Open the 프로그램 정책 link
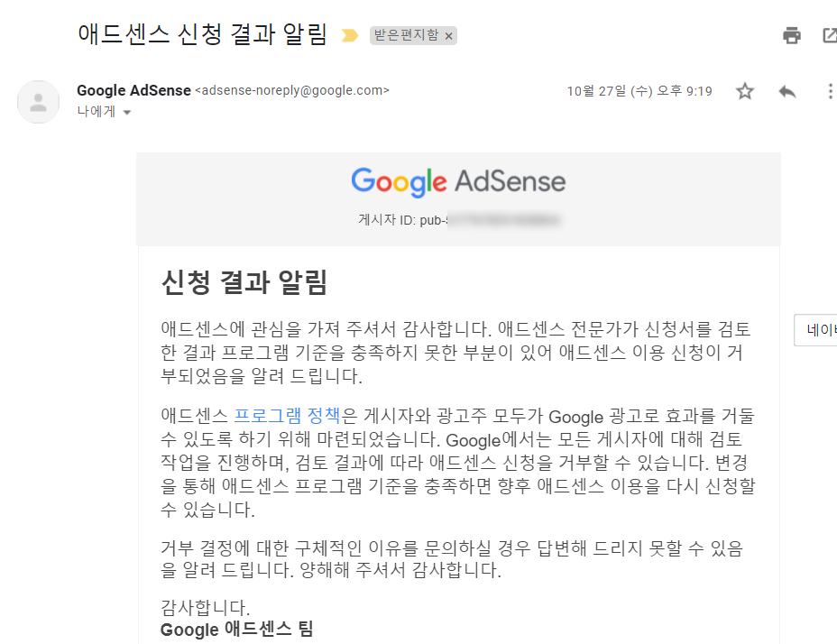 pos(287,415)
